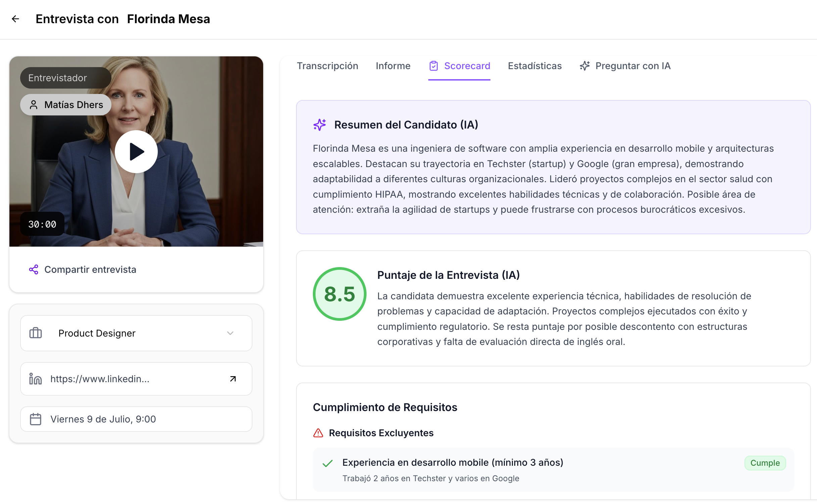Click the AI sparkle icon in Resumen del Candidato
The image size is (817, 504).
(x=319, y=125)
